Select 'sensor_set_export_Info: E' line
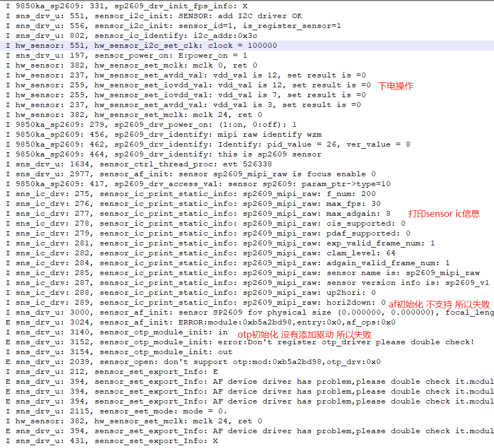This screenshot has height=448, width=494. [x=112, y=372]
